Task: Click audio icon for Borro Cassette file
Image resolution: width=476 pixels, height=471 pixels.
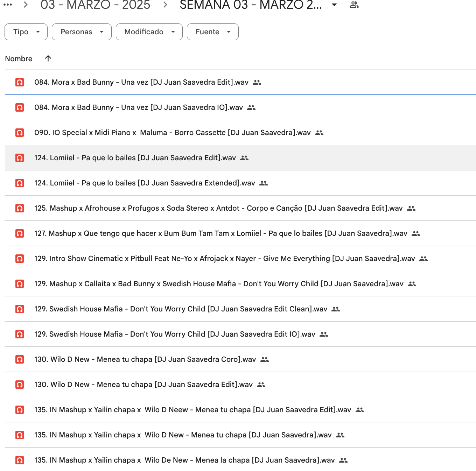Action: coord(20,133)
